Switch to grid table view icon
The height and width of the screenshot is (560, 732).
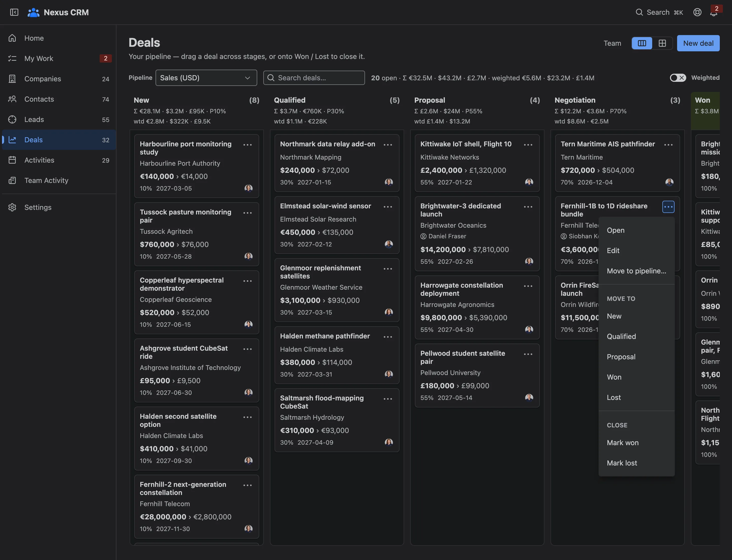coord(662,43)
